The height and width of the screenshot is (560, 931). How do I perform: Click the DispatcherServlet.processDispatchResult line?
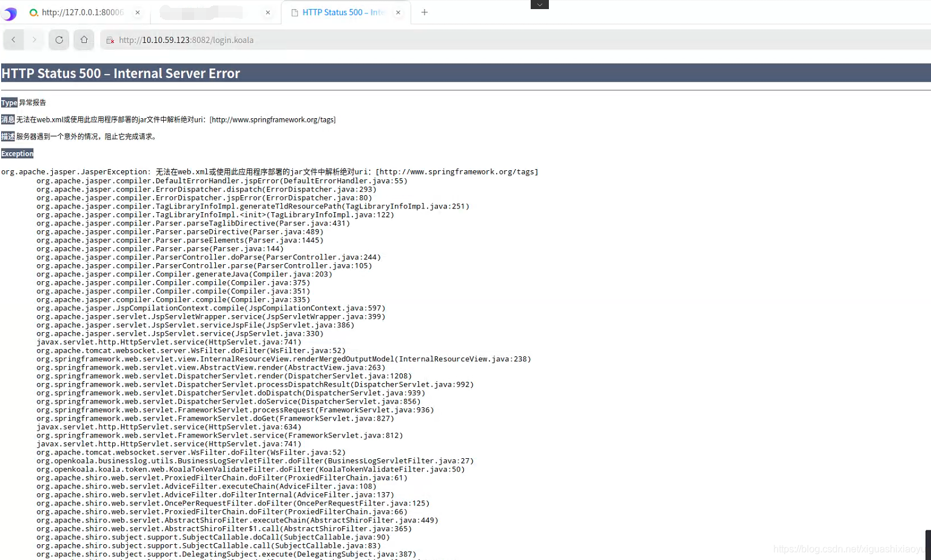coord(255,384)
